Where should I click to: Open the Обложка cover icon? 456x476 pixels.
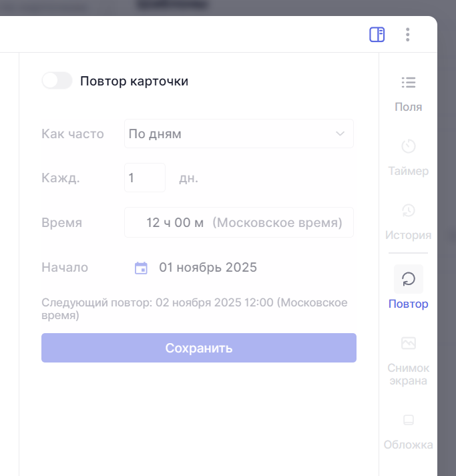(408, 420)
